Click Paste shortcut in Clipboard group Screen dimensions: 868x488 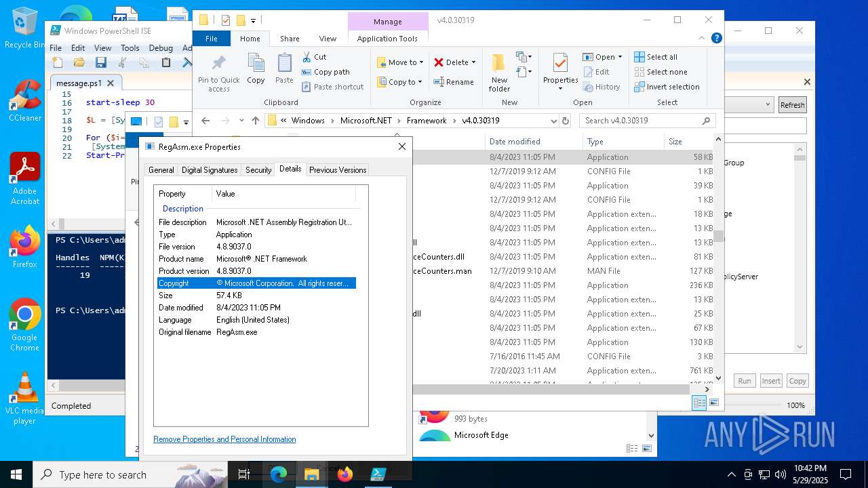tap(332, 87)
